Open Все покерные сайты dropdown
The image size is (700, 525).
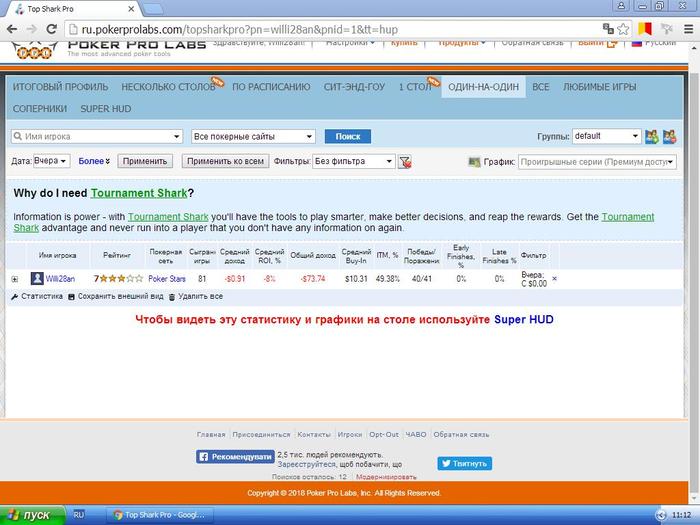pyautogui.click(x=253, y=137)
